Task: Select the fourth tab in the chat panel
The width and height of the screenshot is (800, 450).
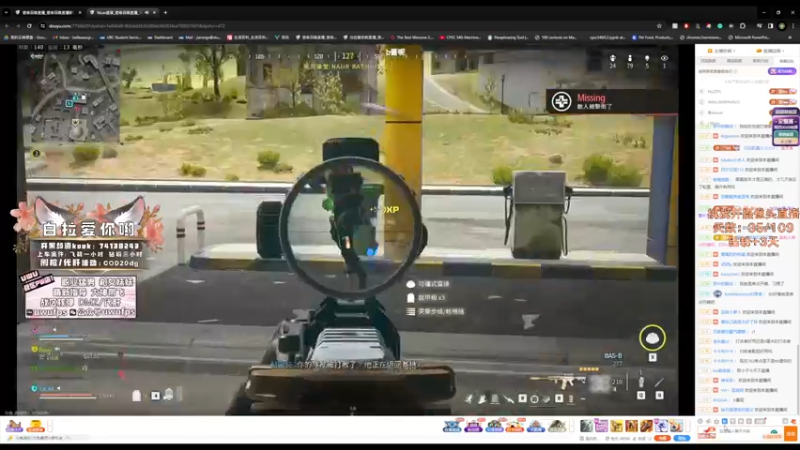Action: click(x=786, y=61)
